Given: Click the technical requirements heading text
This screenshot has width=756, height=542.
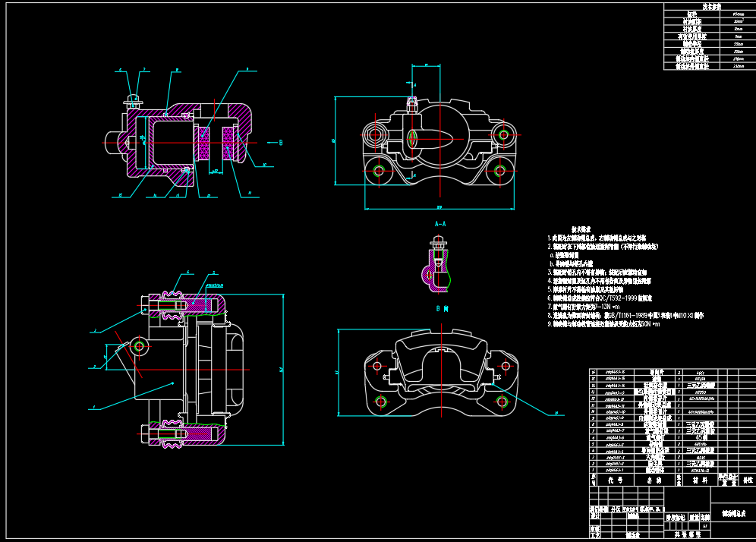Looking at the screenshot, I should [x=581, y=228].
